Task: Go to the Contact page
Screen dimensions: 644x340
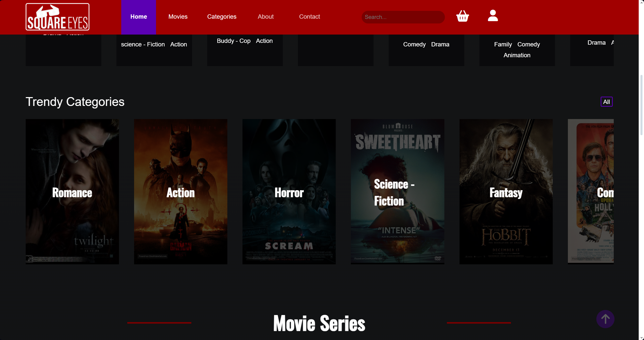Action: pyautogui.click(x=310, y=17)
